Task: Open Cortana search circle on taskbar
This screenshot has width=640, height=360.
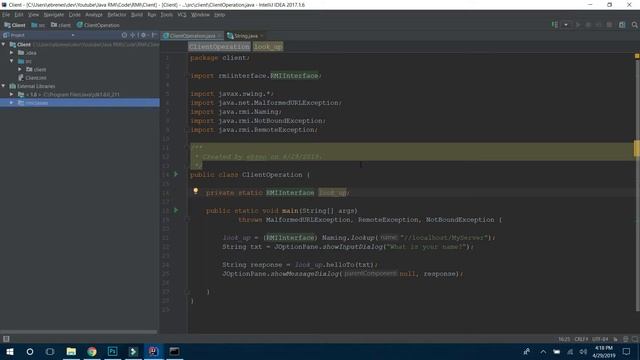Action: (30, 351)
